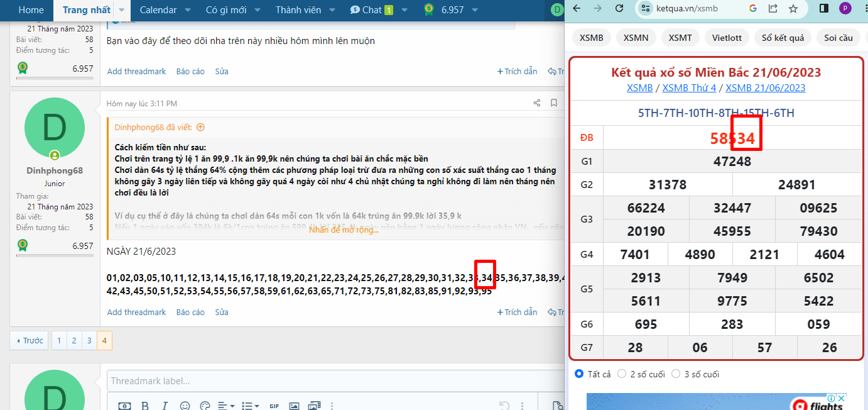
Task: Click the money icon in editor toolbar
Action: [124, 406]
